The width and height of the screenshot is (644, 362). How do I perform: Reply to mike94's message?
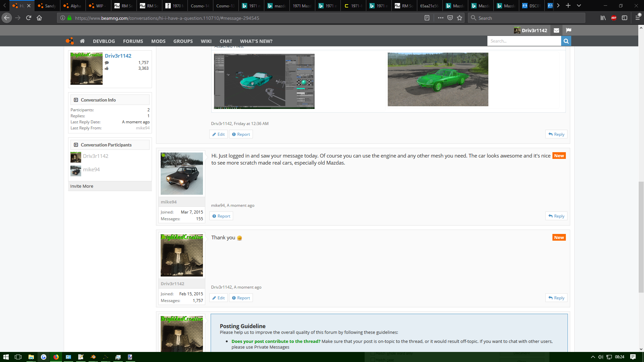point(556,216)
